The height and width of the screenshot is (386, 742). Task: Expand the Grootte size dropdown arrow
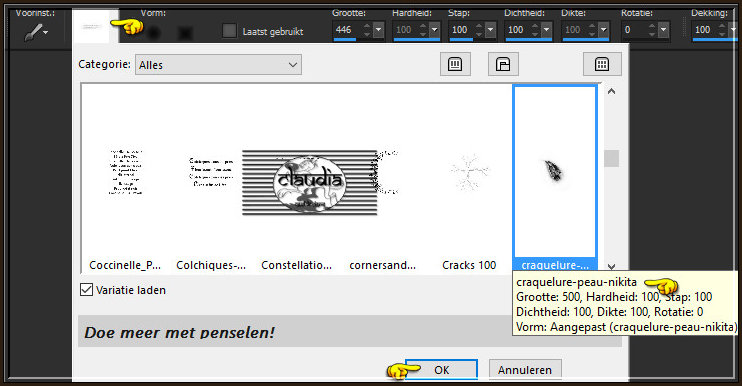pos(379,30)
